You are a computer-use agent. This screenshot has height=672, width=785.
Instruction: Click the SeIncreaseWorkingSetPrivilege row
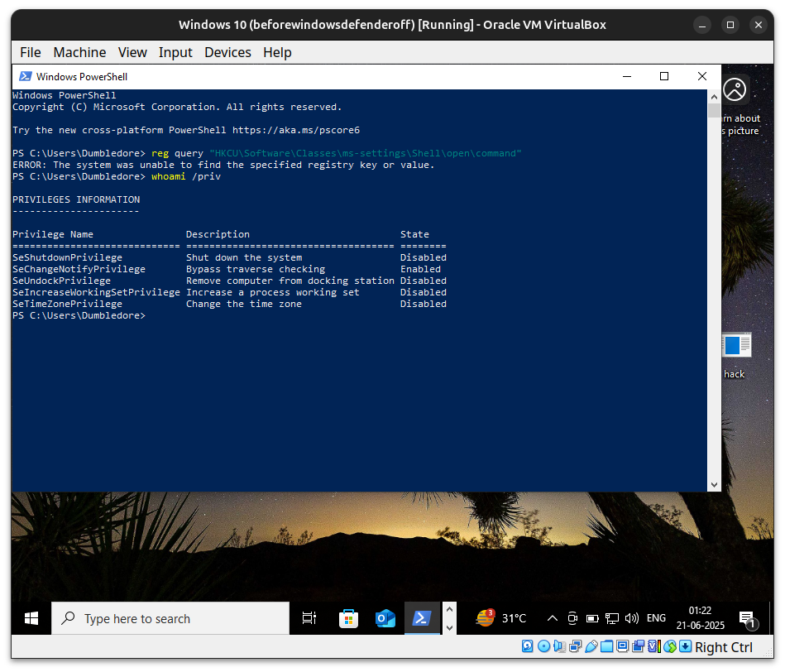point(229,292)
